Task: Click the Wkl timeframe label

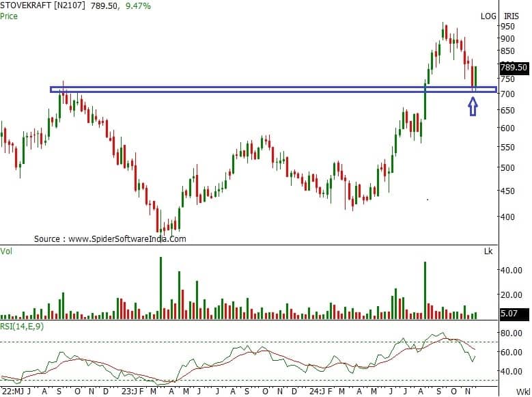Action: [522, 392]
